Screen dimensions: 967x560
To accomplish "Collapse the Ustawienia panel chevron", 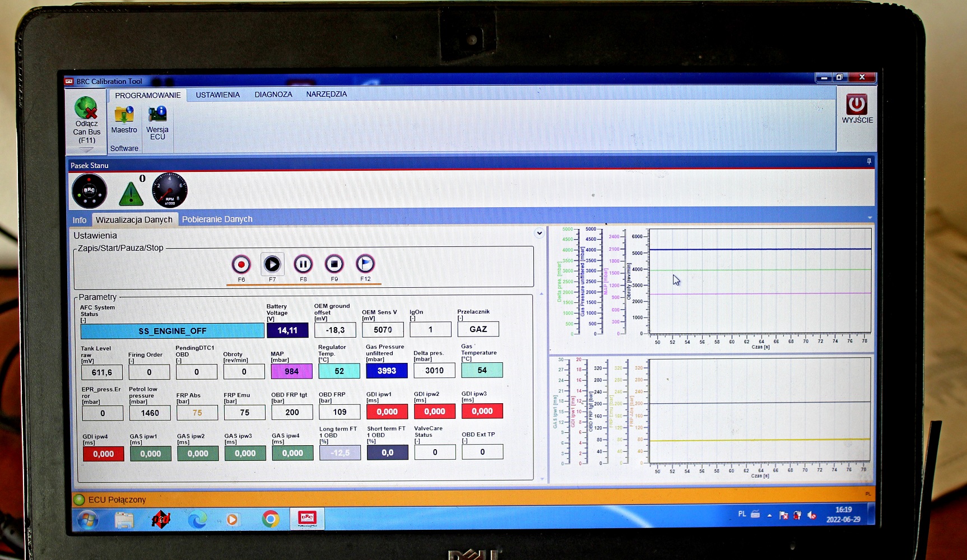I will [539, 233].
